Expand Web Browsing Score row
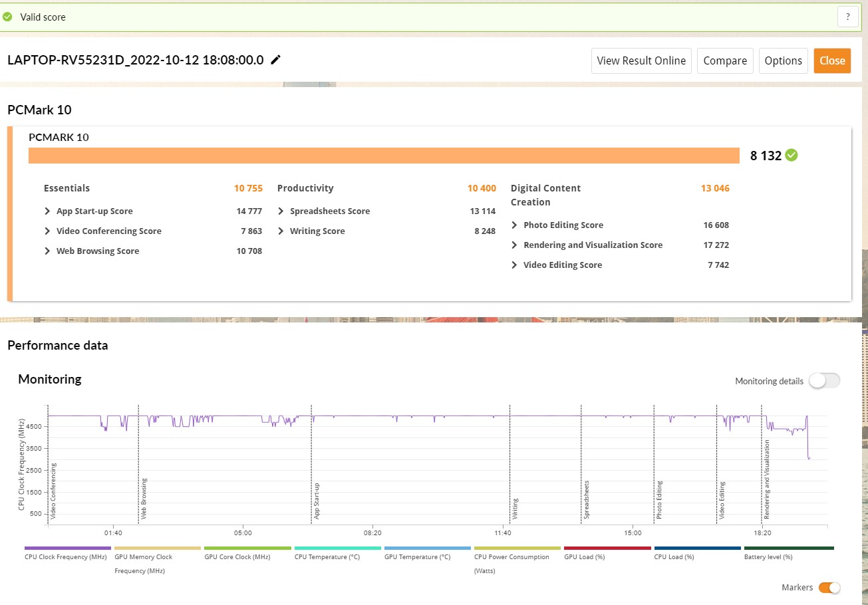 (48, 251)
